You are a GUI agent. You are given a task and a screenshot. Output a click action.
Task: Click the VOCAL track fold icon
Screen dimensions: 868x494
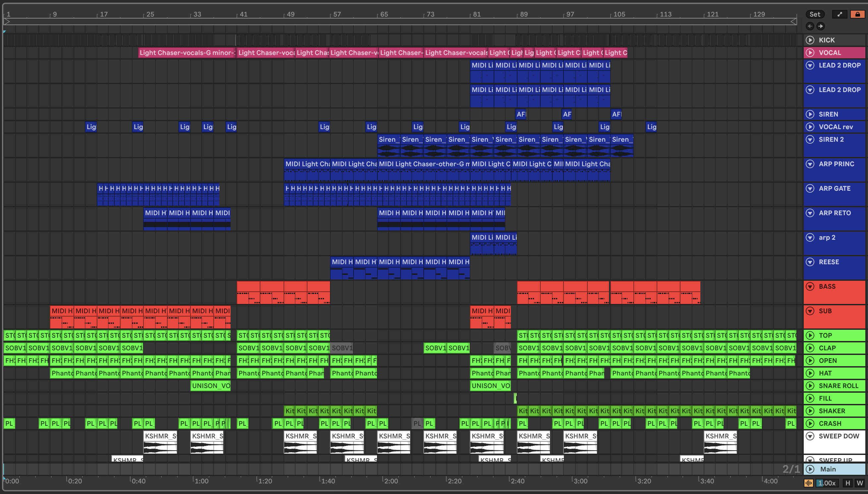[810, 53]
